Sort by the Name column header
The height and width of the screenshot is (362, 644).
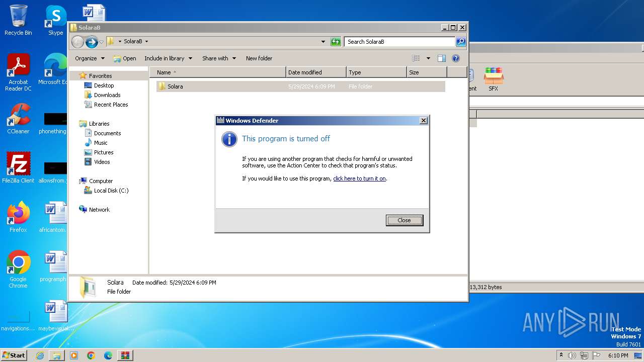[x=217, y=72]
